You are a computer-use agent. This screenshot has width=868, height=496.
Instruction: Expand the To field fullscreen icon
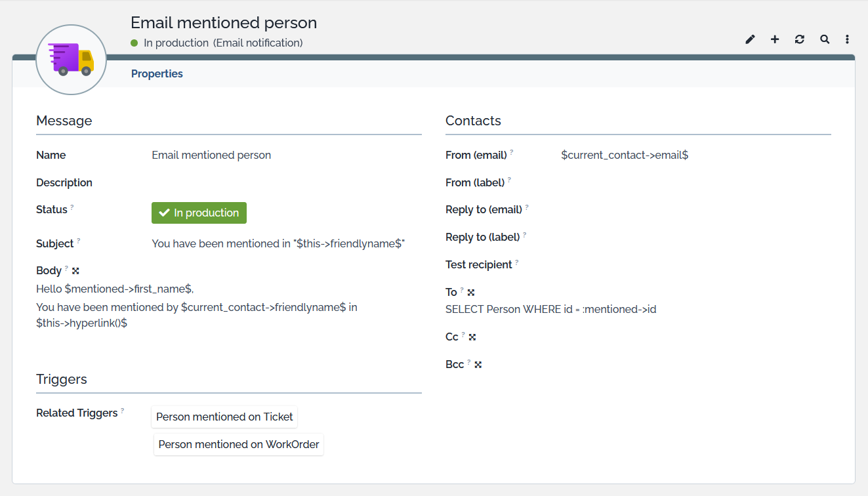point(471,293)
